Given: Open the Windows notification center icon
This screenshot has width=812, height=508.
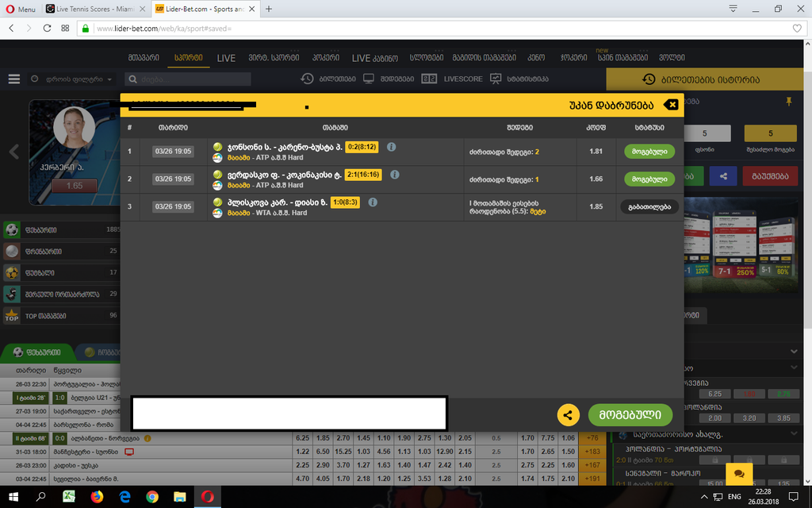Looking at the screenshot, I should [x=793, y=497].
